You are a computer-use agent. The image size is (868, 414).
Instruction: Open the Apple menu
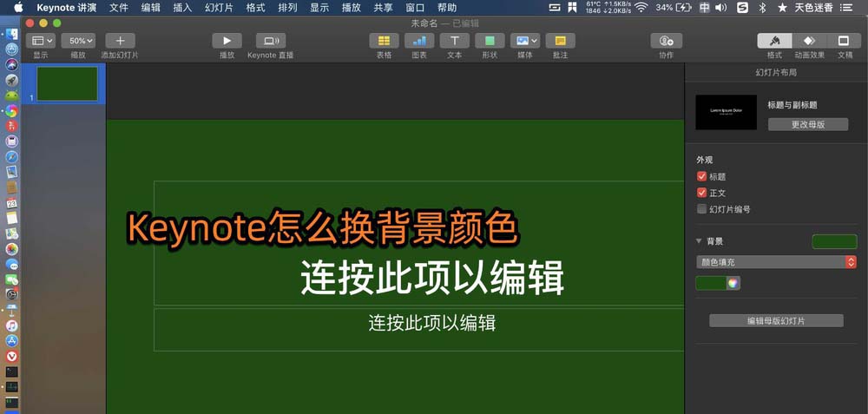[18, 7]
